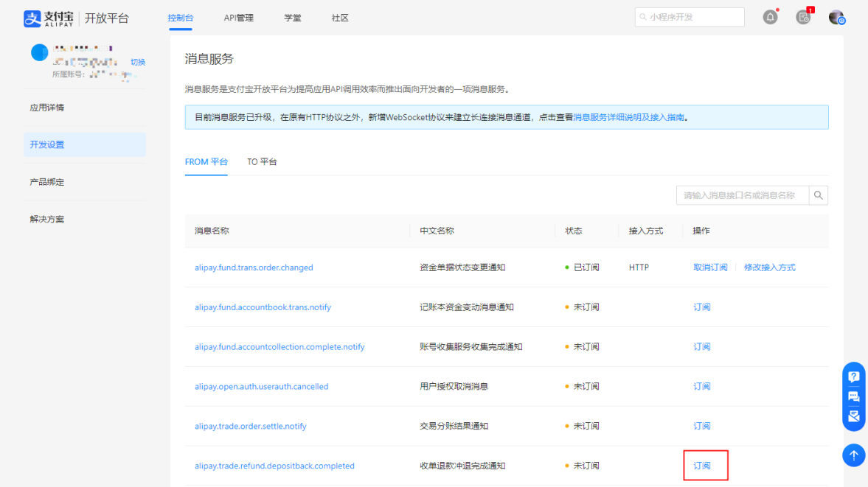This screenshot has width=868, height=487.
Task: Open the alipay.fund.accountbook.trans.notify message link
Action: pyautogui.click(x=263, y=307)
